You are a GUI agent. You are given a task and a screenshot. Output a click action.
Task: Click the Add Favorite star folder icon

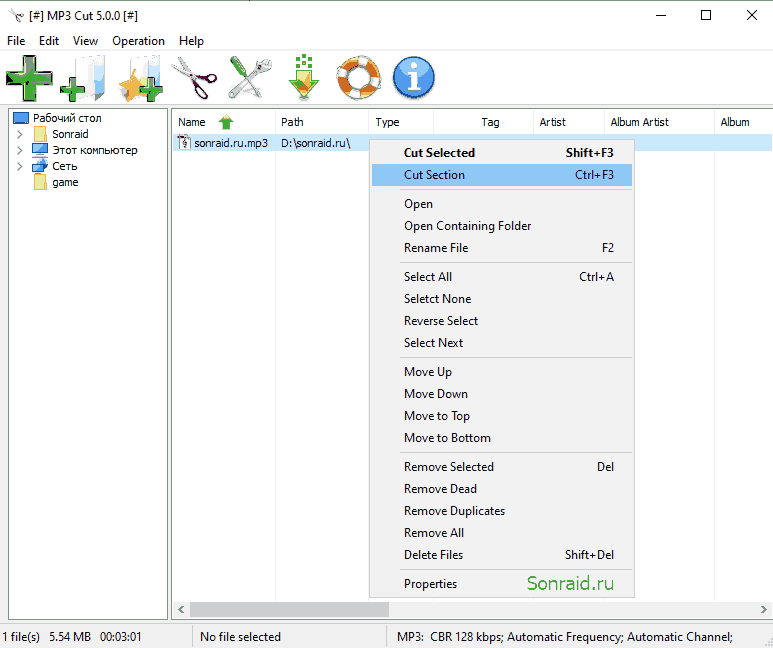click(141, 78)
